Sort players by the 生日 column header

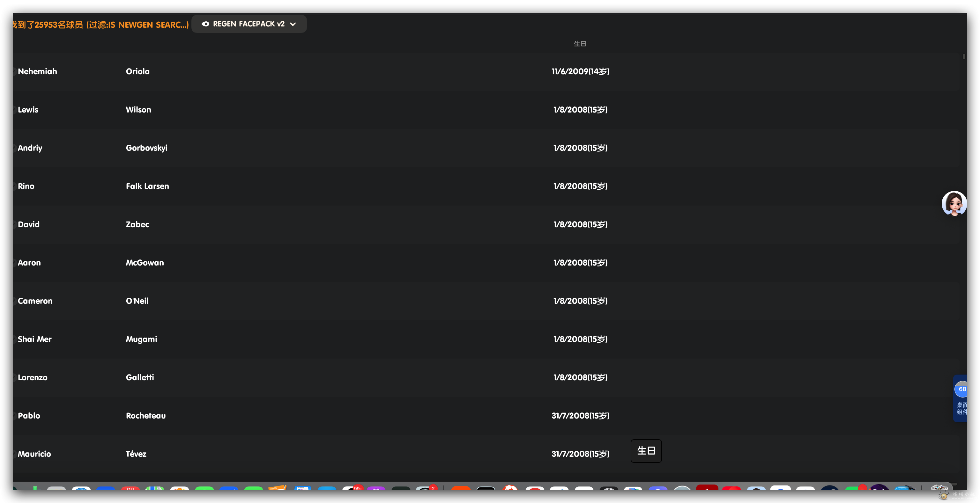pos(580,43)
